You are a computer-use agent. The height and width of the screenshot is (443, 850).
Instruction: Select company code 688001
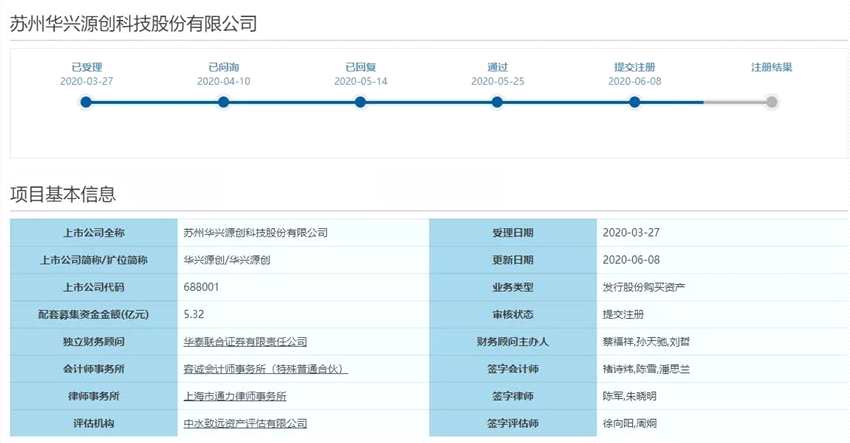[x=201, y=287]
